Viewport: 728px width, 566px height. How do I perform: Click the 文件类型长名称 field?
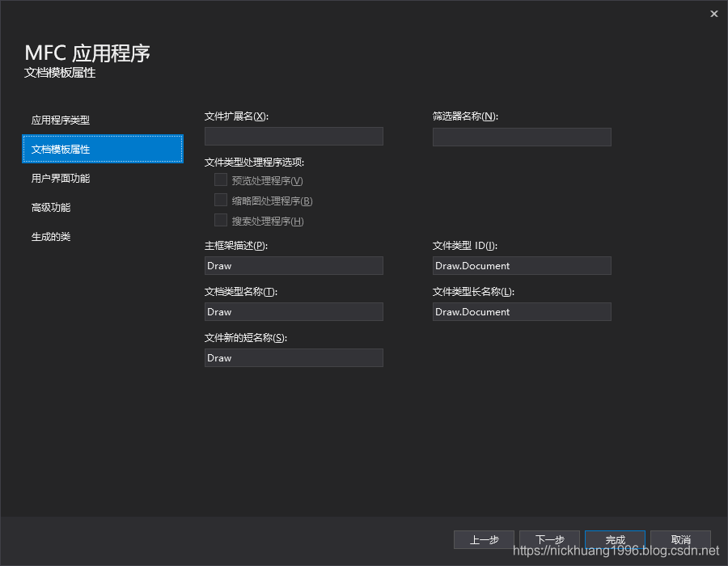pos(522,312)
